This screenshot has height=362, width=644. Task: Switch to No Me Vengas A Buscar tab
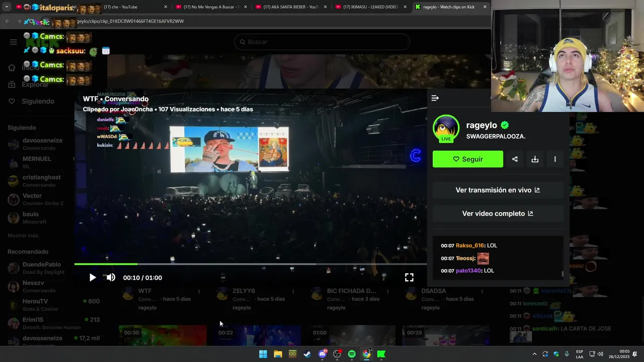[210, 7]
